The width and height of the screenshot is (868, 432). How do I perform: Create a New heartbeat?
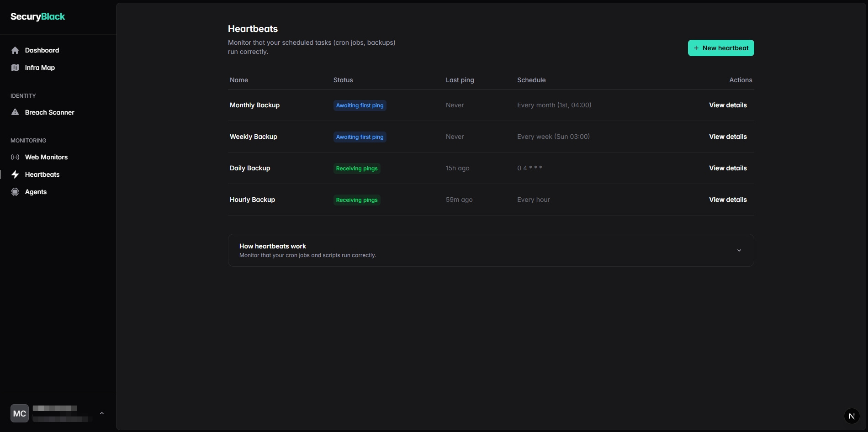721,48
